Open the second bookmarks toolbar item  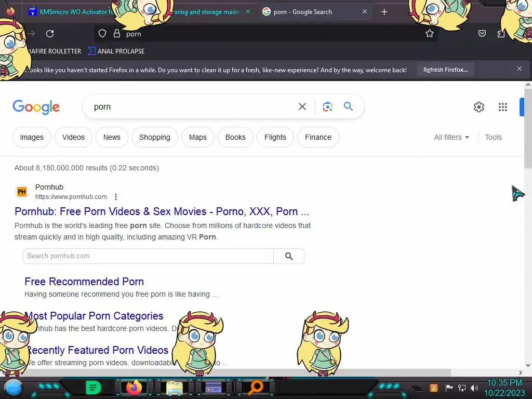116,51
